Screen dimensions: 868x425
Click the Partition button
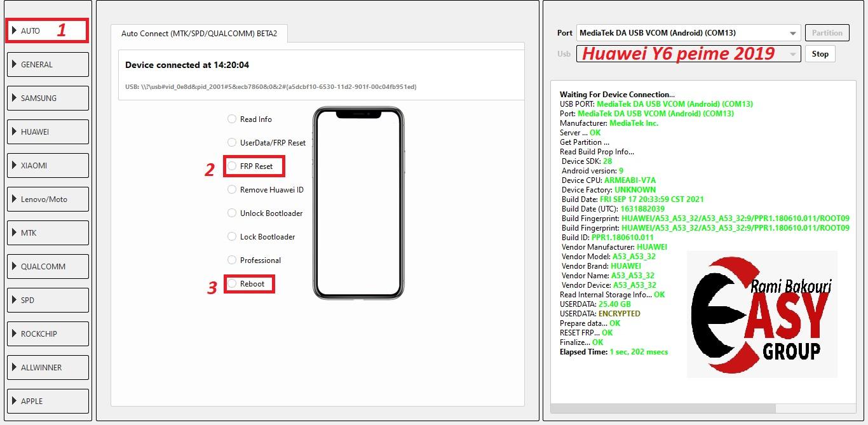[827, 33]
